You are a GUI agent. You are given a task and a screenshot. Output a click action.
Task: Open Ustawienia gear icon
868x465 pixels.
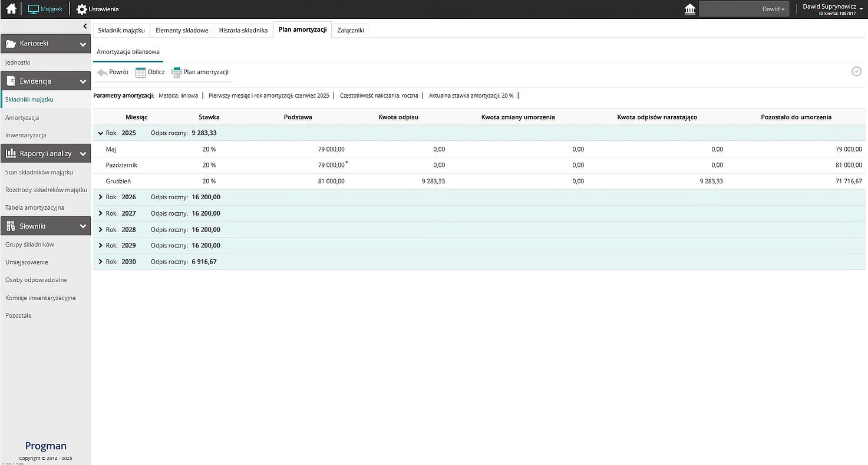pos(82,9)
